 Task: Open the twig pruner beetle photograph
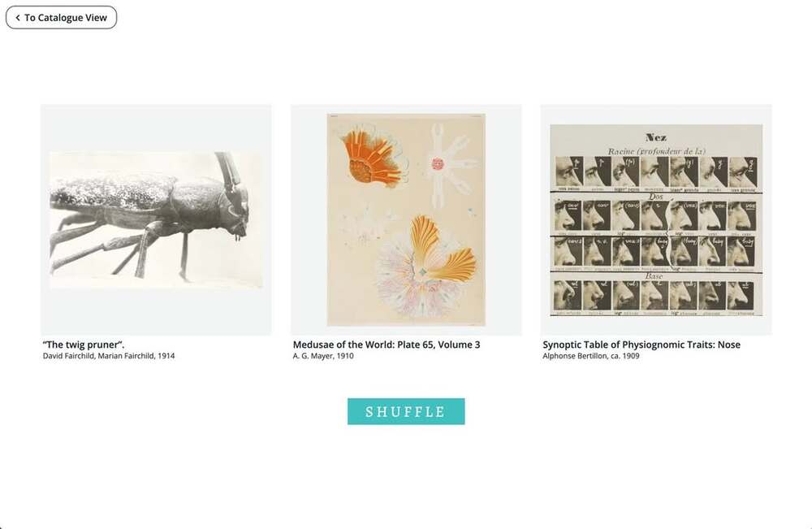pos(156,219)
